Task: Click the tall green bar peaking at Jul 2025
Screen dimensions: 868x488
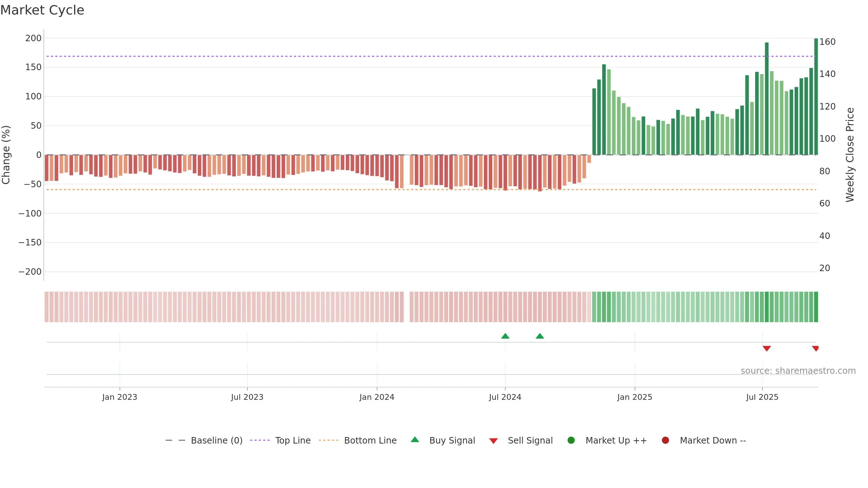Action: pyautogui.click(x=767, y=99)
